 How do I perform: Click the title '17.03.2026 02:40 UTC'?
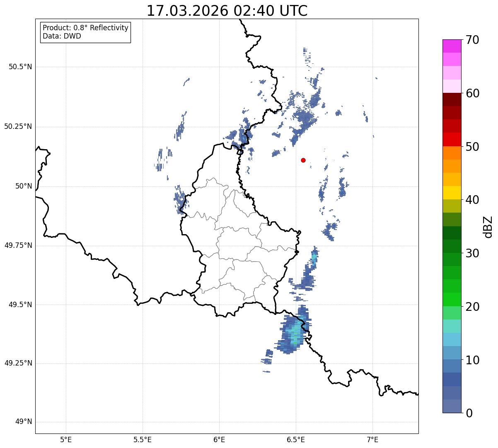[x=227, y=11]
